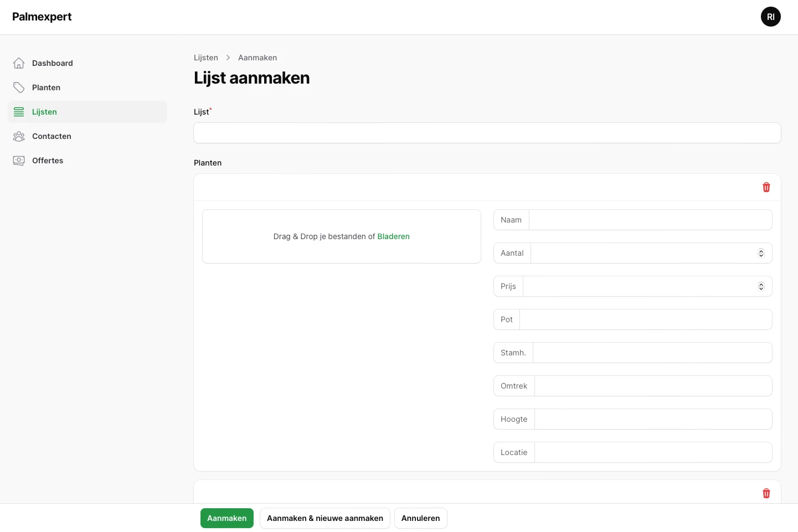Click the Offertes banknote icon
This screenshot has height=532, width=798.
pos(19,161)
